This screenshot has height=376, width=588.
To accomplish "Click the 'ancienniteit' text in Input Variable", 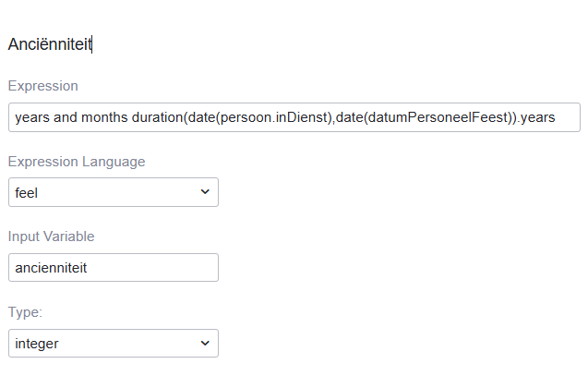I will [51, 268].
